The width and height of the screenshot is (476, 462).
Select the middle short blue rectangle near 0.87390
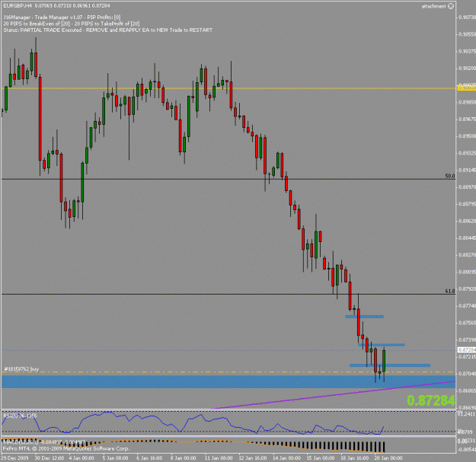tap(382, 345)
